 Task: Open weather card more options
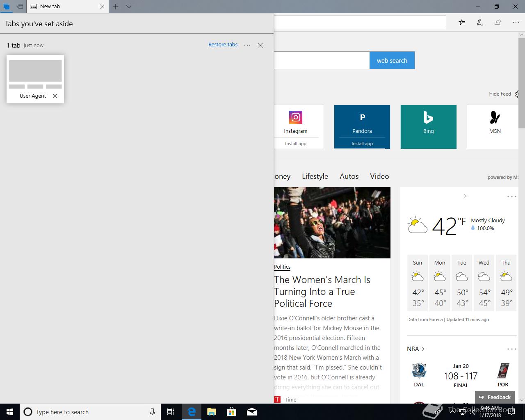coord(512,196)
